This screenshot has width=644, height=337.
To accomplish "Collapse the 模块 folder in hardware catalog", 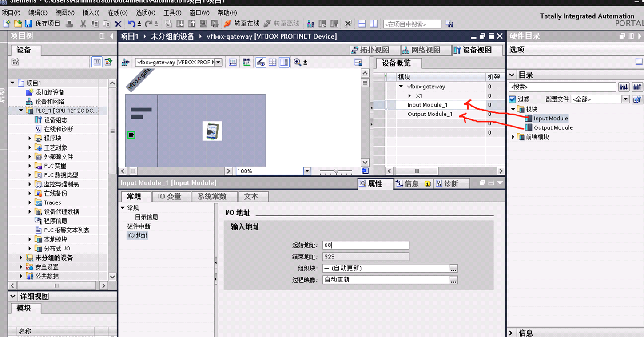I will click(513, 109).
